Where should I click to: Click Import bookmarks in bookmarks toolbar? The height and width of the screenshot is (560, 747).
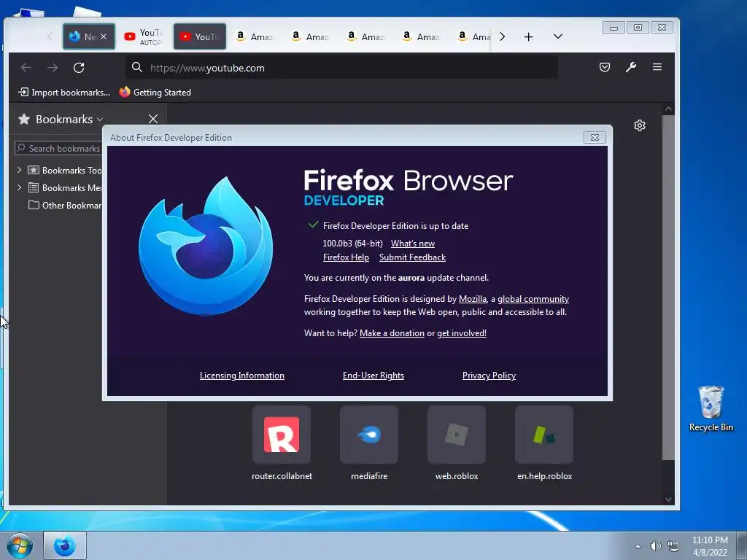click(x=64, y=93)
